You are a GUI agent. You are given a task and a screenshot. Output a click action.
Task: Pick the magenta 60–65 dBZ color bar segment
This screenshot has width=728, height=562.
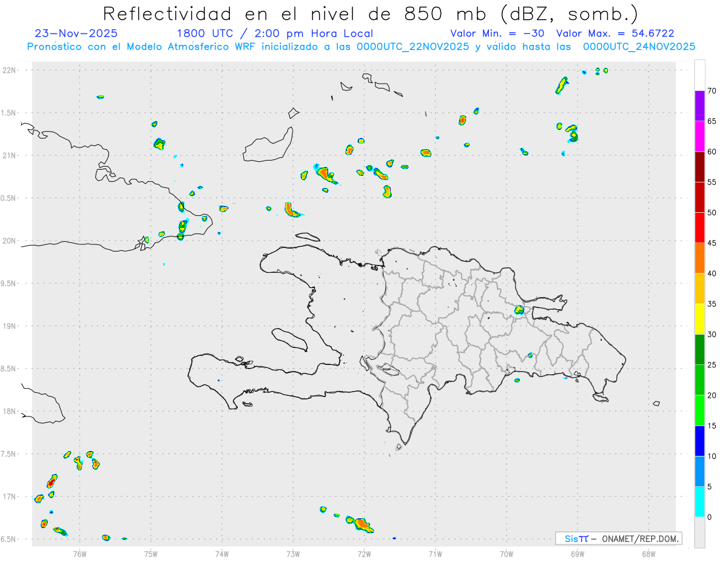699,136
